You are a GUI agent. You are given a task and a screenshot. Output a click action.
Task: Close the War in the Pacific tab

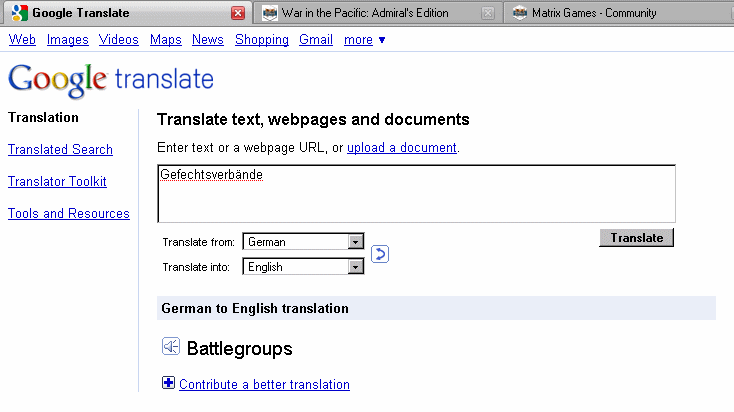pyautogui.click(x=488, y=13)
